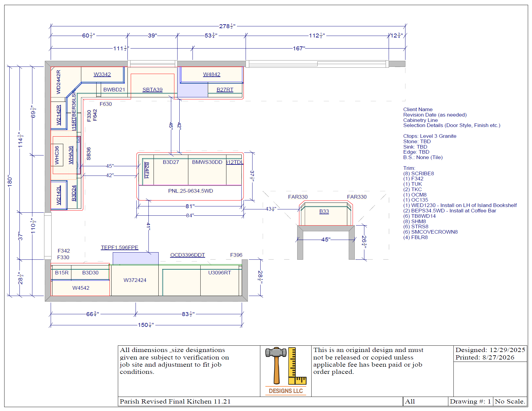The width and height of the screenshot is (532, 411).
Task: Click the F396 filler label
Action: [236, 255]
